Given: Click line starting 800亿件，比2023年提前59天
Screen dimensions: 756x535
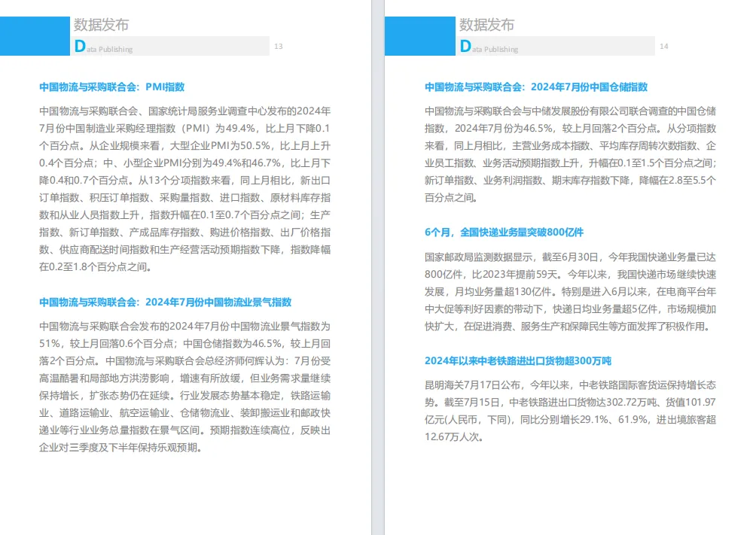Looking at the screenshot, I should pos(570,275).
